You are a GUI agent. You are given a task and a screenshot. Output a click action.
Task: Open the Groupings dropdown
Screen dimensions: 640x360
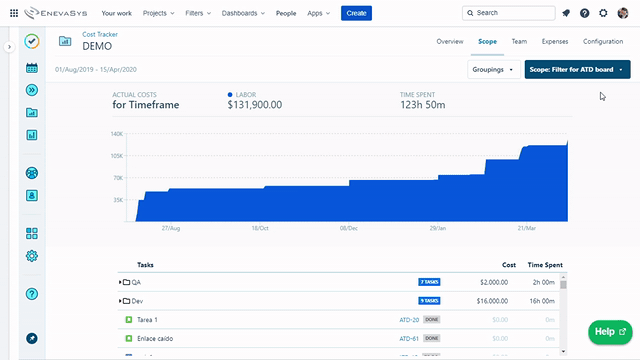(494, 69)
